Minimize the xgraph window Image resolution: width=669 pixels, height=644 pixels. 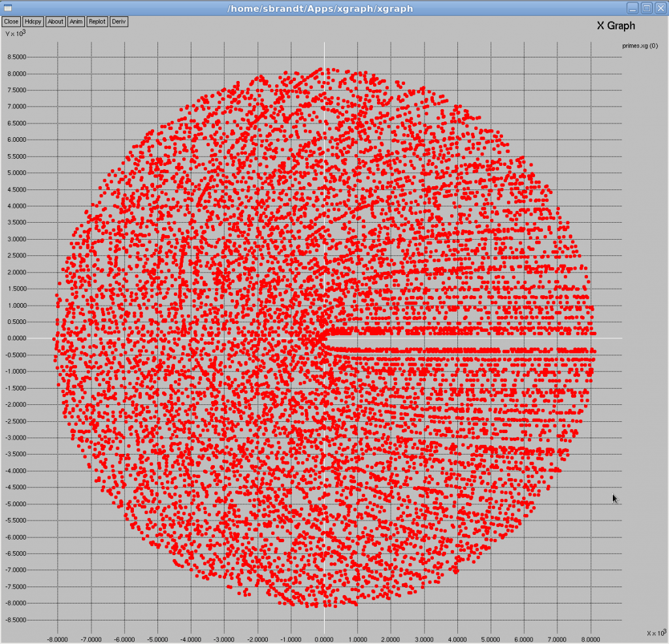click(x=631, y=8)
